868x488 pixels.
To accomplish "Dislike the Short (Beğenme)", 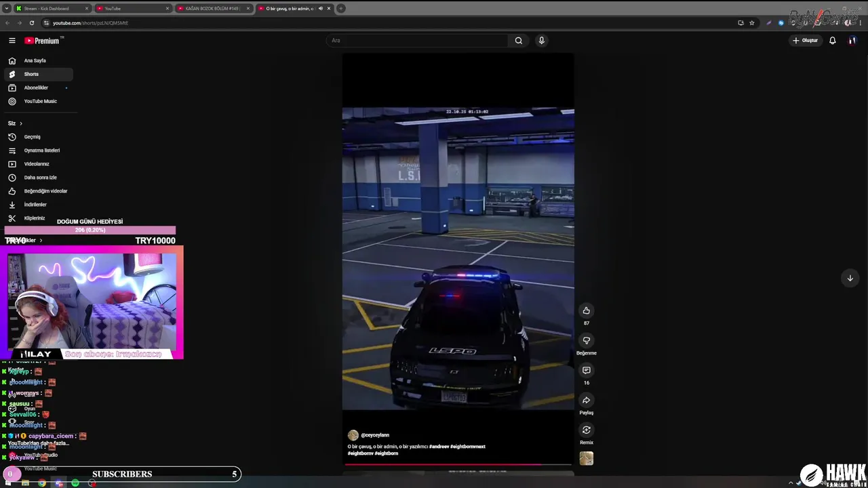I will click(x=587, y=340).
